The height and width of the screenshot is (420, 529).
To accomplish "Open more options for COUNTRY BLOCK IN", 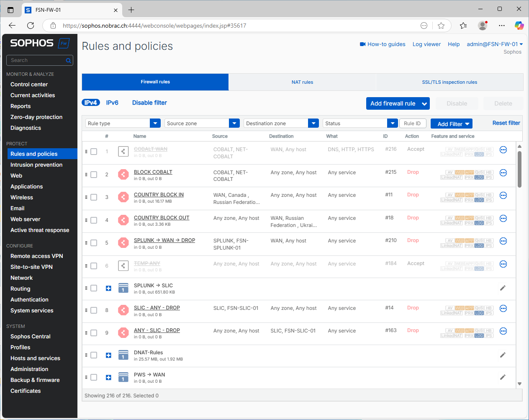I will (503, 196).
